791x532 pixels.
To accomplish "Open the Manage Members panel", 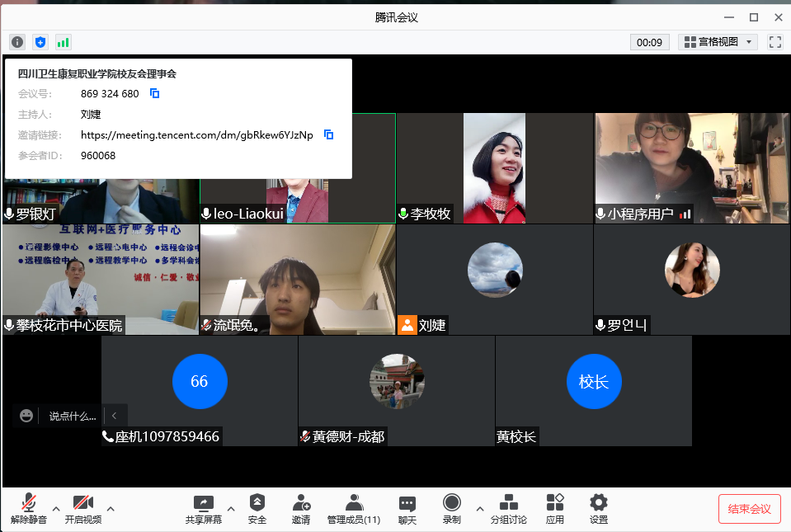I will coord(354,508).
